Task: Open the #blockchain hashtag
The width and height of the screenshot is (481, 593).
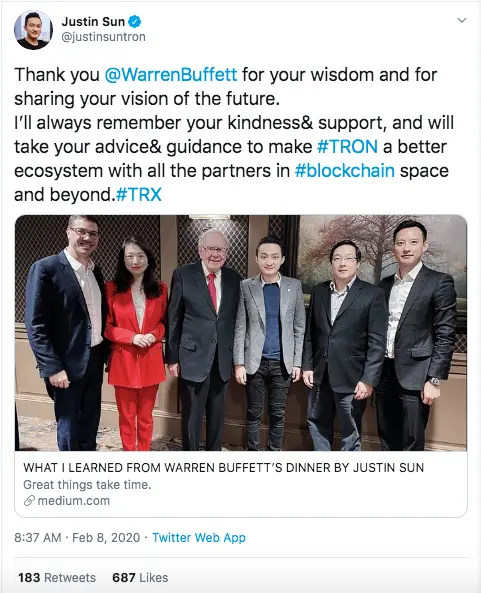Action: click(344, 171)
